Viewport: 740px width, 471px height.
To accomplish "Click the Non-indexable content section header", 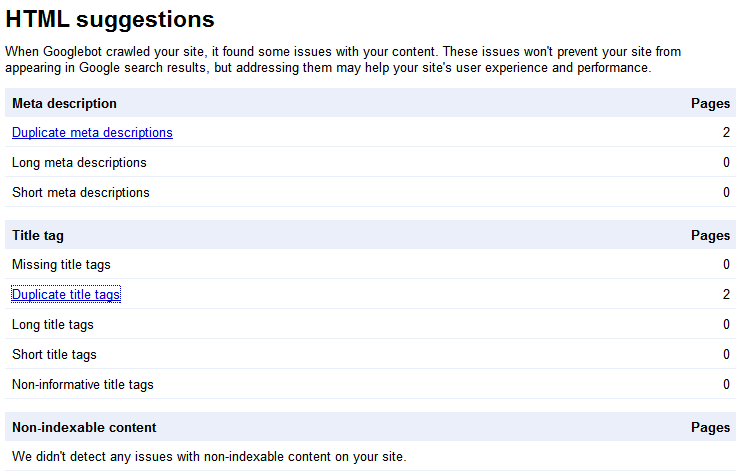I will [x=84, y=427].
